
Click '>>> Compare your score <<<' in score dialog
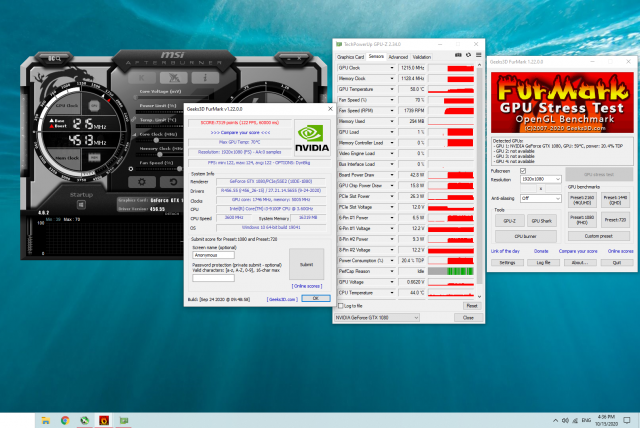(x=240, y=133)
